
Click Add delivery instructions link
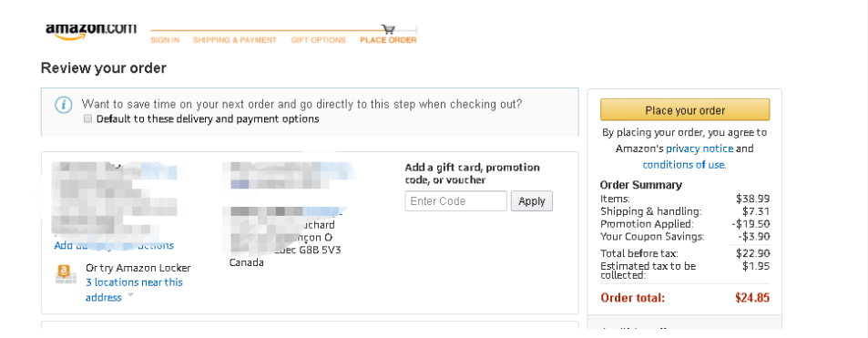(114, 245)
